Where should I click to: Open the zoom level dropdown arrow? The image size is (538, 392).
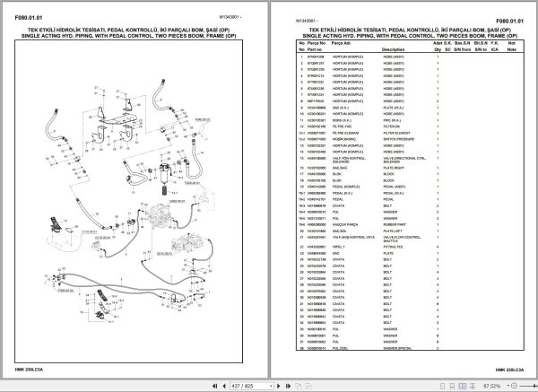tap(508, 386)
